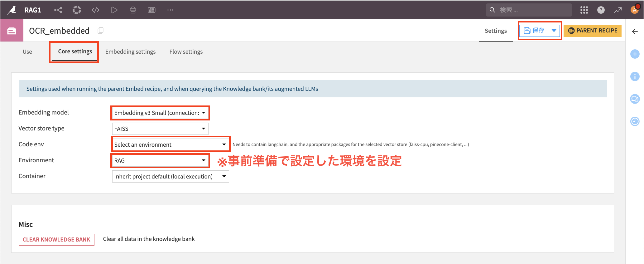Focus the search field in top bar
This screenshot has width=644, height=264.
[x=529, y=10]
